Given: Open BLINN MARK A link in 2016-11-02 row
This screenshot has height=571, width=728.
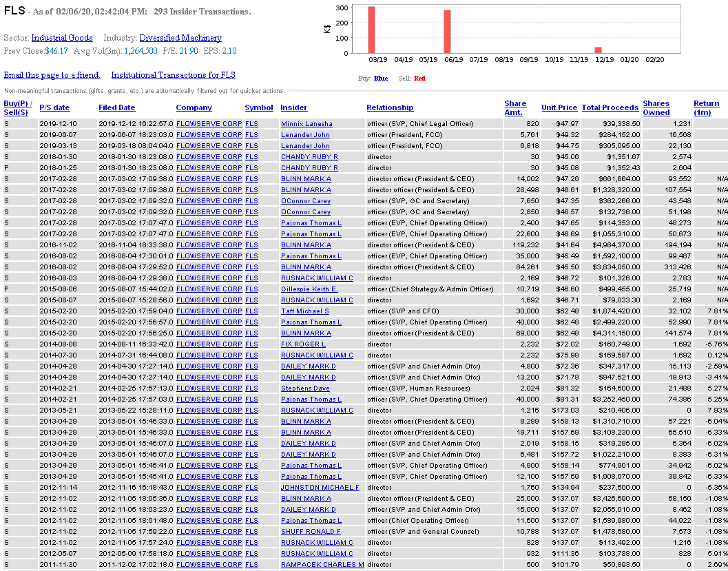Looking at the screenshot, I should pos(306,245).
